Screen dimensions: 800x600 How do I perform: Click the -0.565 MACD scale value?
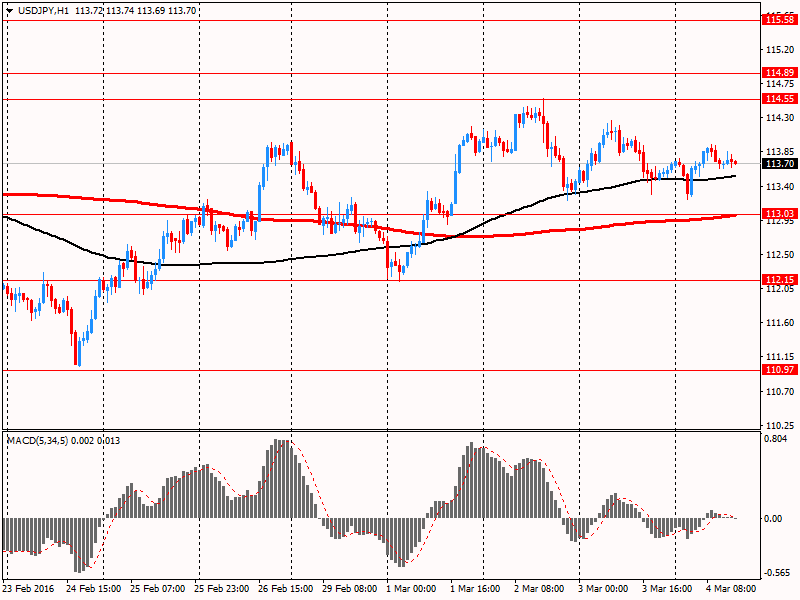pos(774,573)
